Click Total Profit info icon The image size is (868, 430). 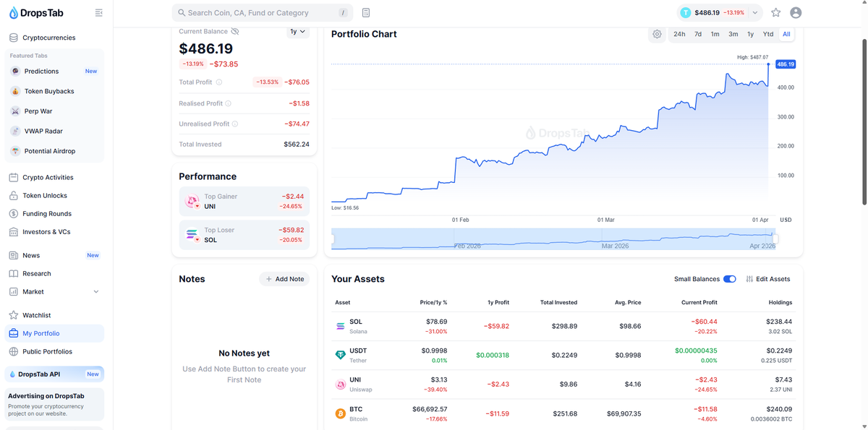pos(219,82)
